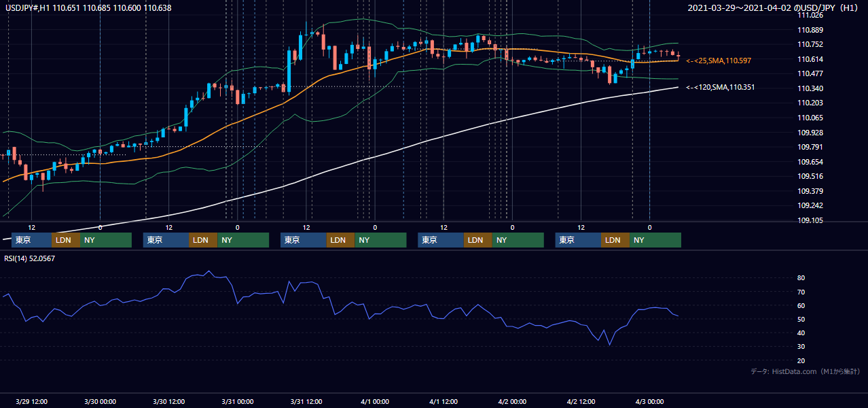
Task: Click price axis label 109.105
Action: click(810, 220)
